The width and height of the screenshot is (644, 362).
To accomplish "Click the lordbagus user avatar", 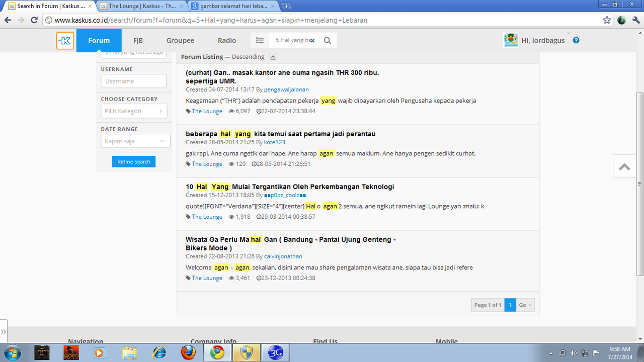I will click(511, 40).
